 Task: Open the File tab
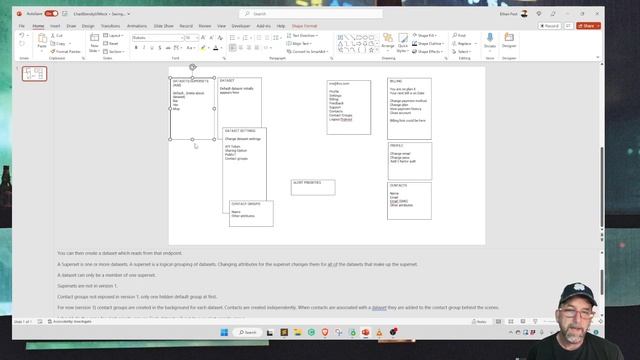point(22,26)
